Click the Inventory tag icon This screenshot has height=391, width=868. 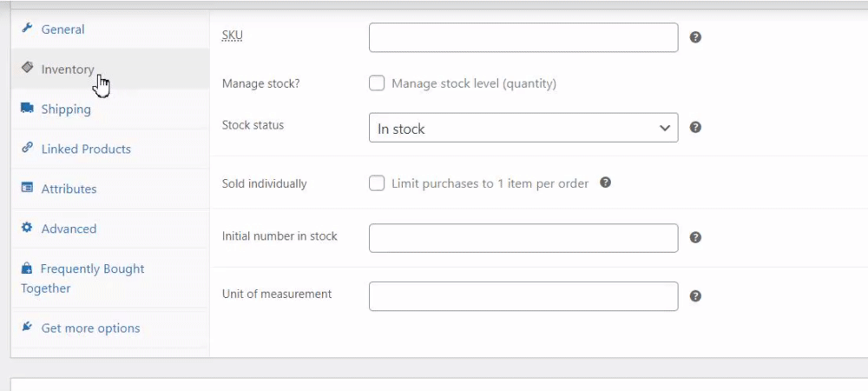[x=27, y=68]
